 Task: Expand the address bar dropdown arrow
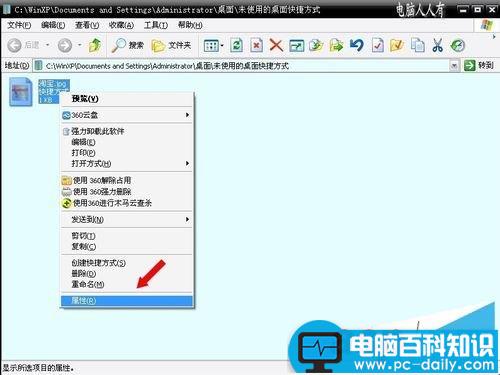[454, 66]
